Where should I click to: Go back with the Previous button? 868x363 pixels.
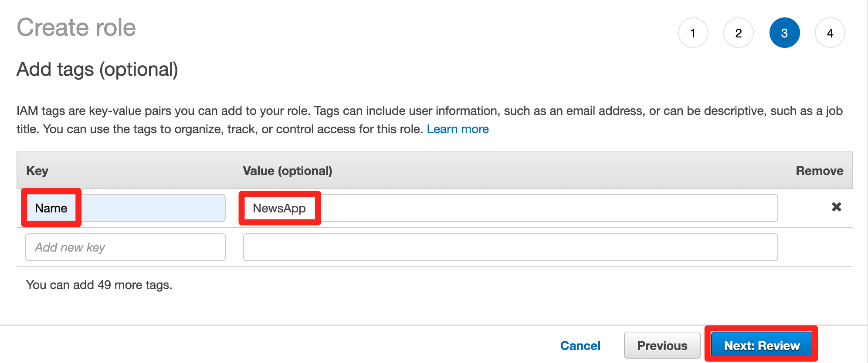[x=662, y=346]
